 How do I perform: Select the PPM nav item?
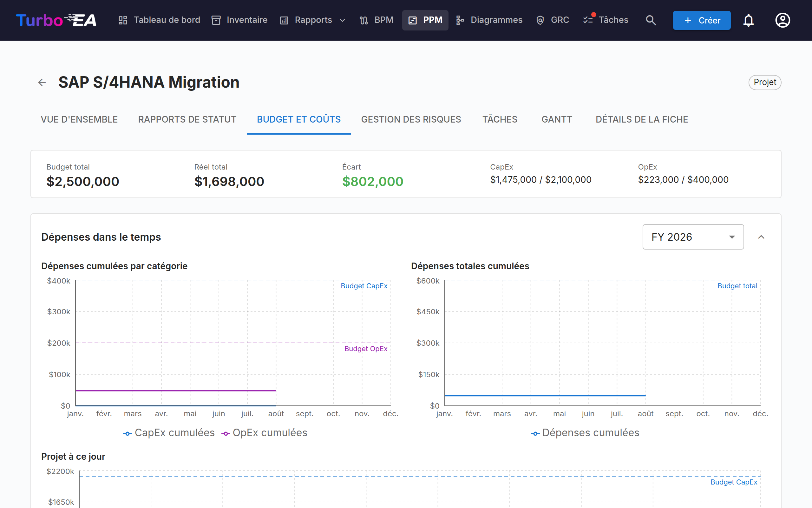click(425, 20)
